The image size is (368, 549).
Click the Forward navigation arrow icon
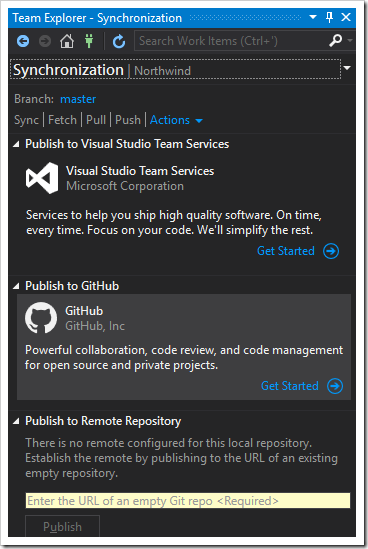[45, 41]
